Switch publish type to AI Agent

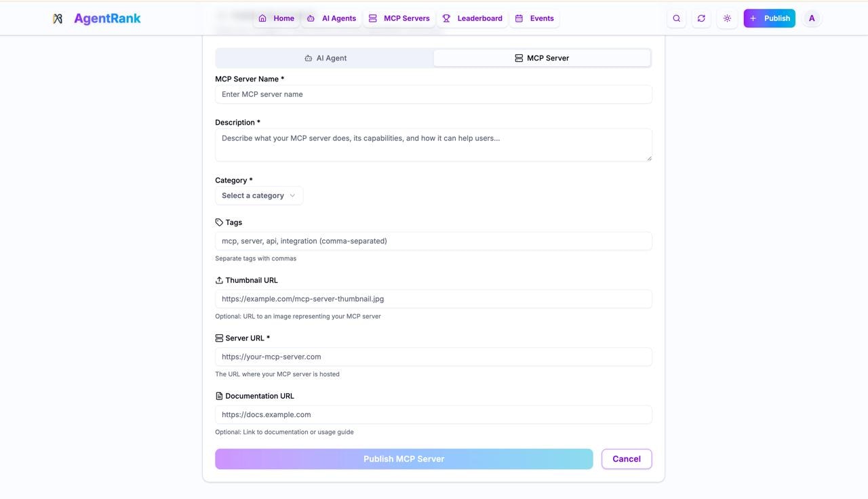pos(325,58)
